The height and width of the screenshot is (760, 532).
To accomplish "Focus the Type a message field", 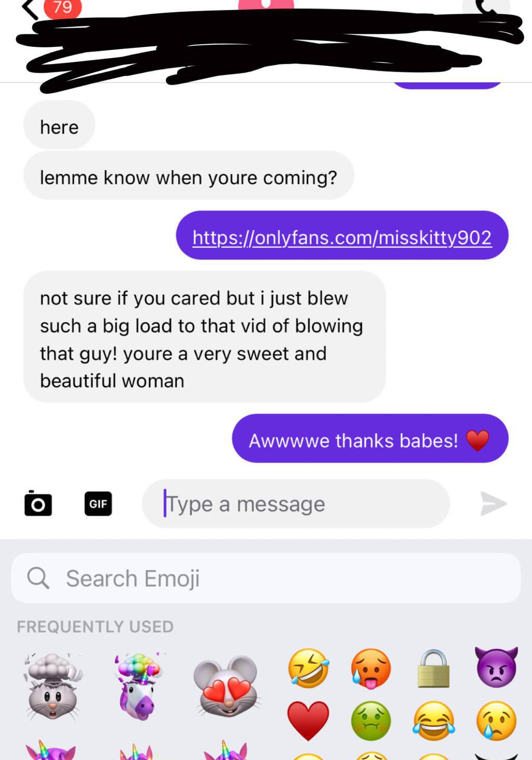I will pyautogui.click(x=296, y=504).
